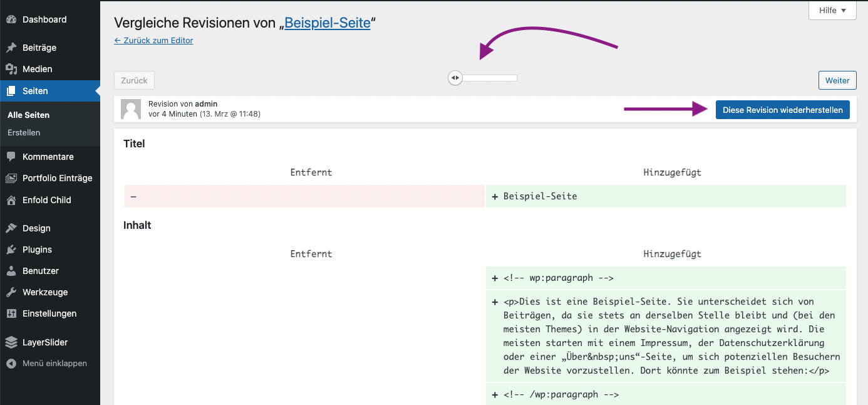Viewport: 868px width, 405px height.
Task: Open the LayerSlider layers icon
Action: click(x=11, y=342)
